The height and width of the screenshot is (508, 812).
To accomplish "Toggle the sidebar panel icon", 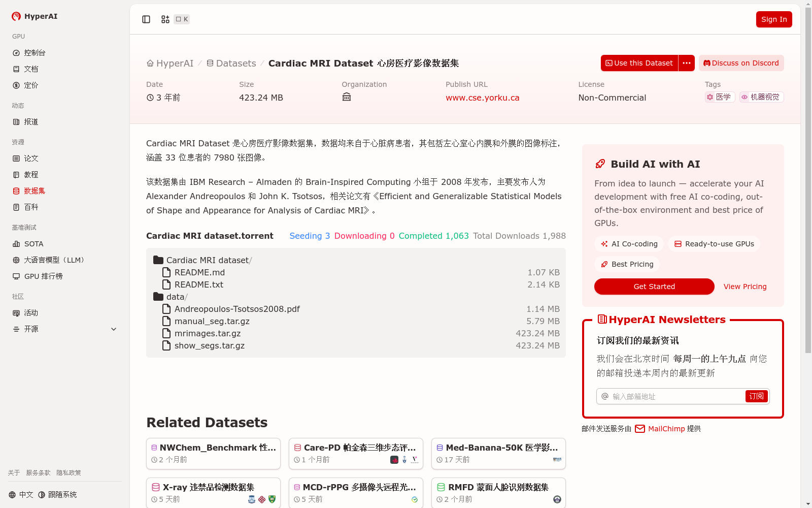I will (146, 19).
